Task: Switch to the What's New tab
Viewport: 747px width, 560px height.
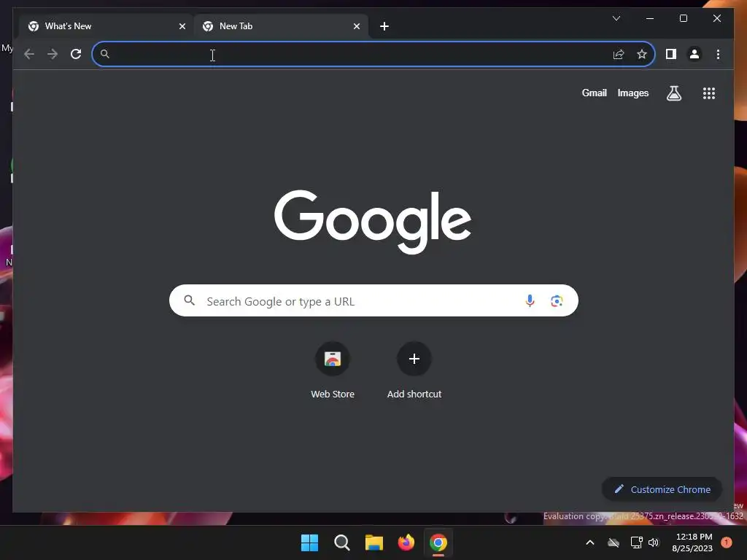Action: tap(106, 26)
